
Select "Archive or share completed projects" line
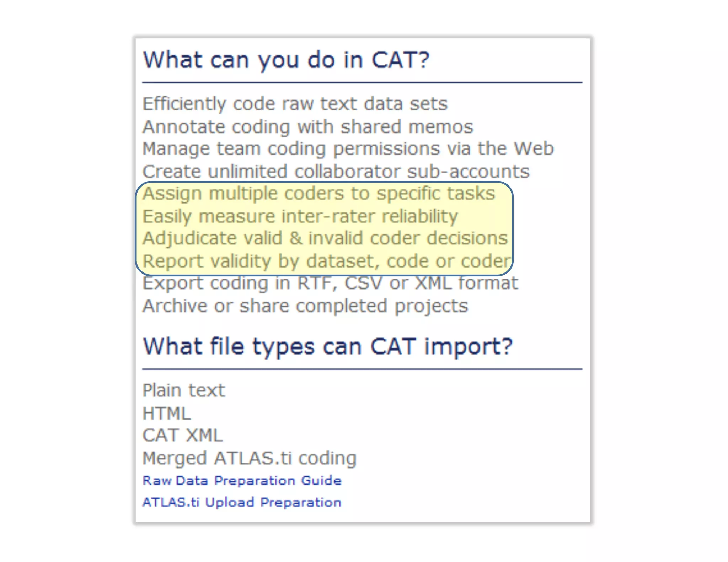click(x=305, y=306)
